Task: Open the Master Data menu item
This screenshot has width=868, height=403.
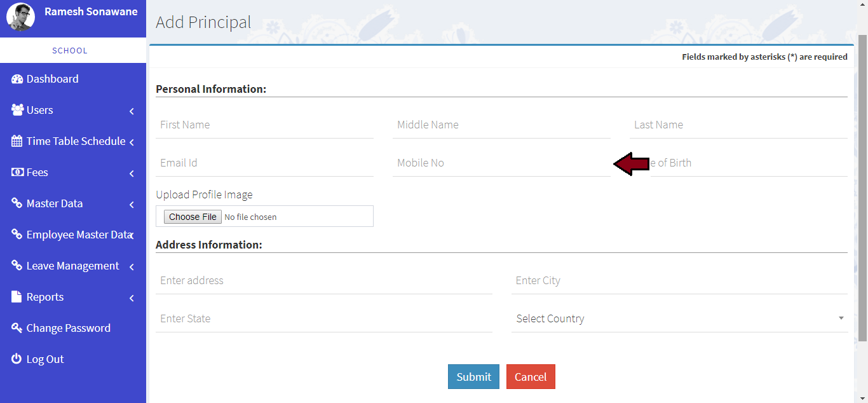Action: pos(55,203)
